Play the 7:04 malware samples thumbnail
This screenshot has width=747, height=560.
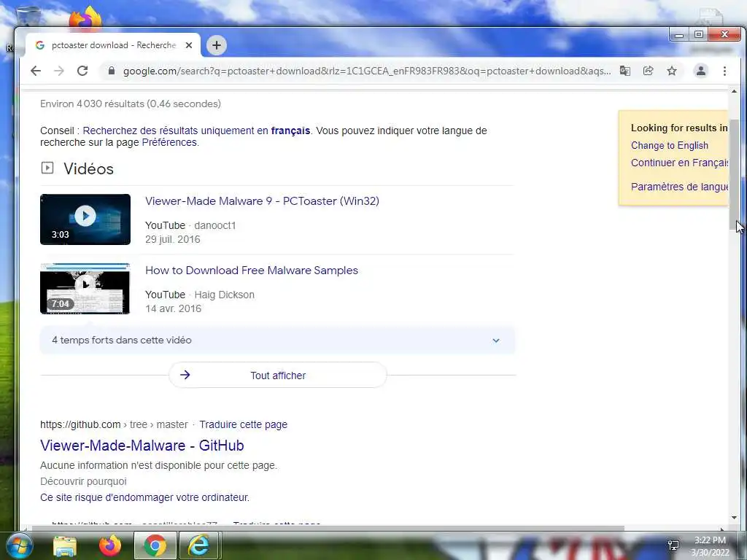85,289
